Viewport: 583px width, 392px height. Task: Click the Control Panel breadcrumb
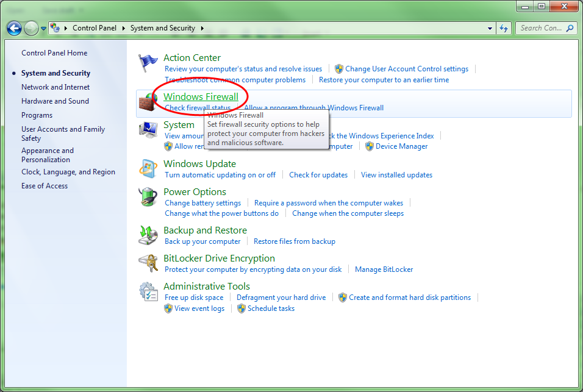point(95,28)
